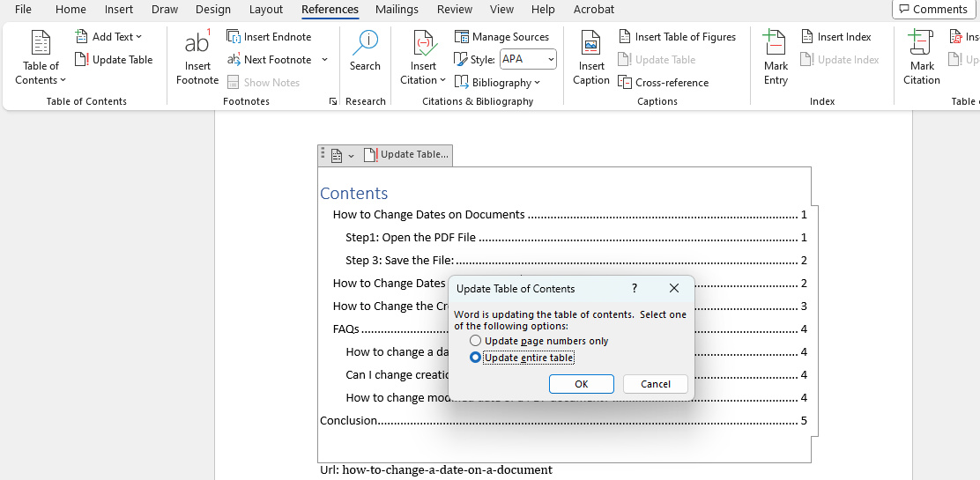The image size is (980, 480).
Task: Open Footnotes dialog launcher
Action: (x=333, y=101)
